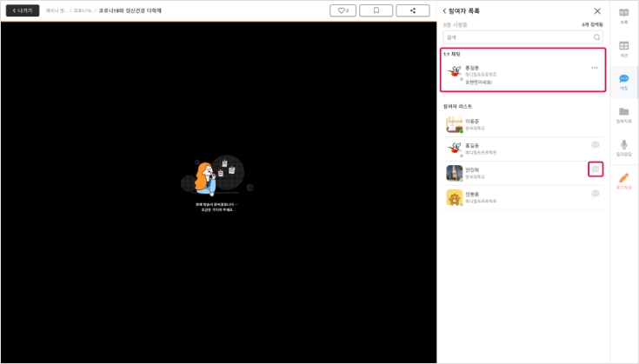
Task: Click the 나가기 exit button
Action: click(x=23, y=10)
